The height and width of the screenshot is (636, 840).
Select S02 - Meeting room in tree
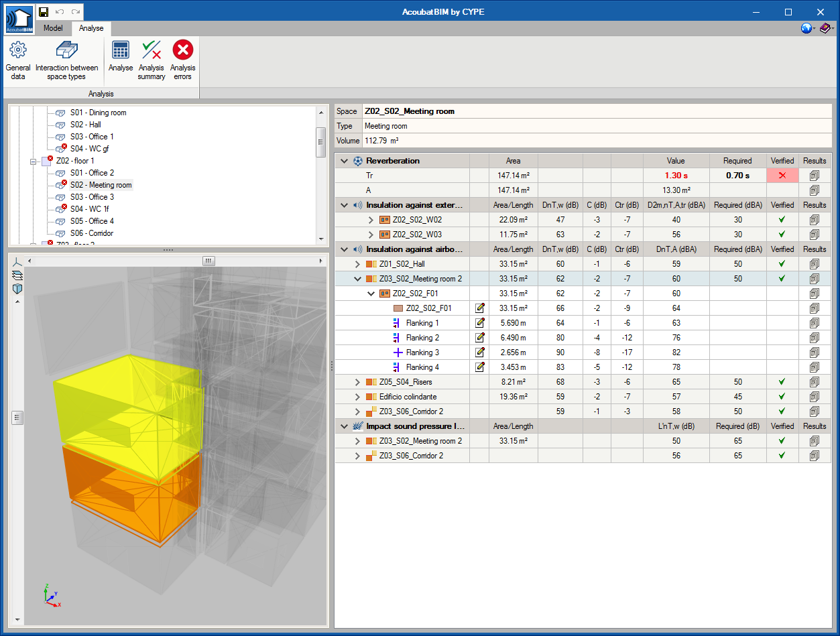101,185
